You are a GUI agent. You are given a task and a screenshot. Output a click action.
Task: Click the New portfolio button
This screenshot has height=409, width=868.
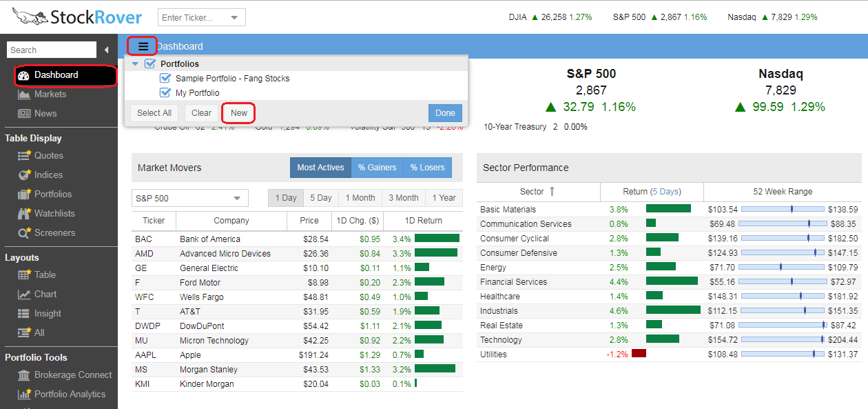point(239,113)
